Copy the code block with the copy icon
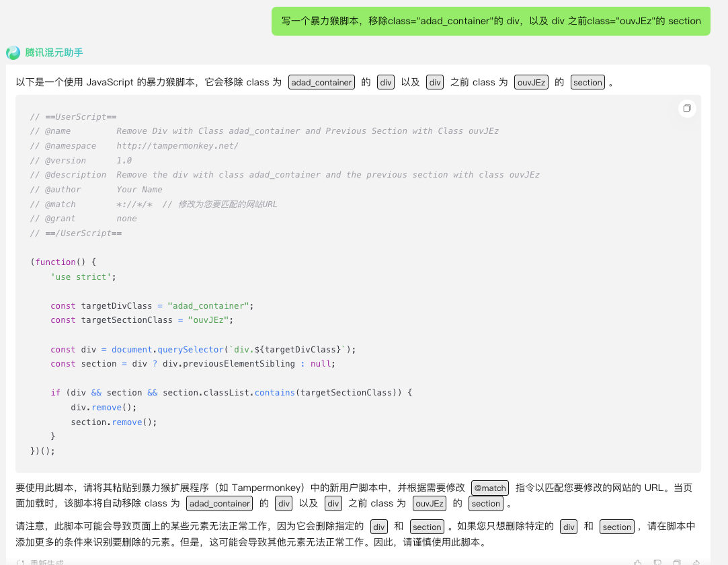728x565 pixels. click(x=687, y=109)
